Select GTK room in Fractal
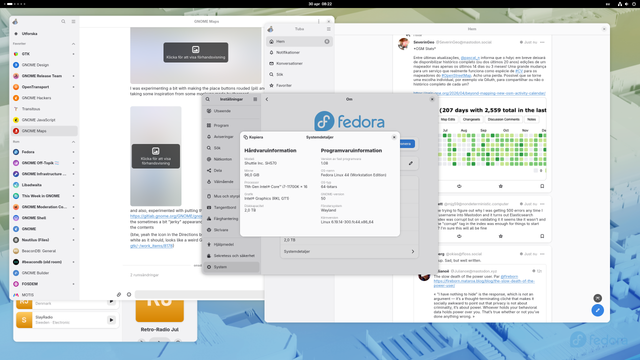This screenshot has height=360, width=640. coord(44,54)
